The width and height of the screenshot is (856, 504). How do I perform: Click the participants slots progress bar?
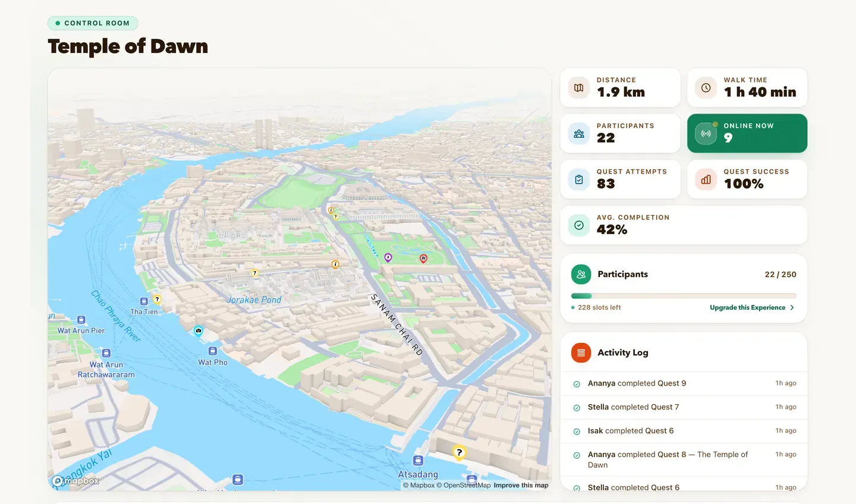coord(684,296)
